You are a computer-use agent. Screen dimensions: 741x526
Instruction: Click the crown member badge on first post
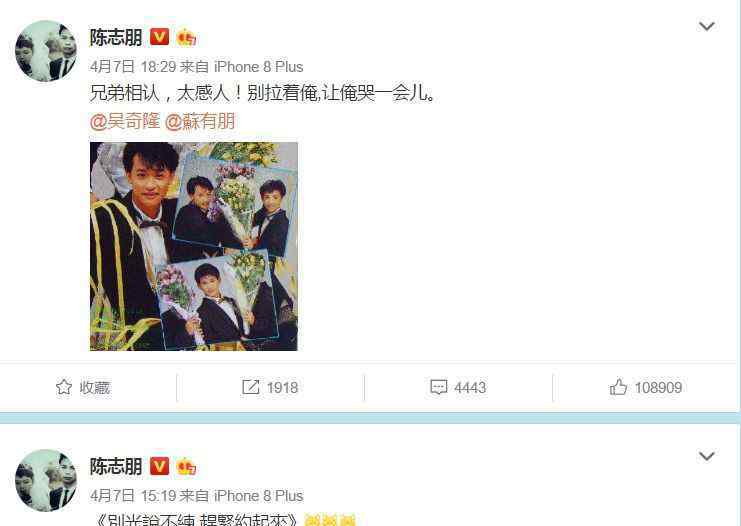(x=186, y=37)
